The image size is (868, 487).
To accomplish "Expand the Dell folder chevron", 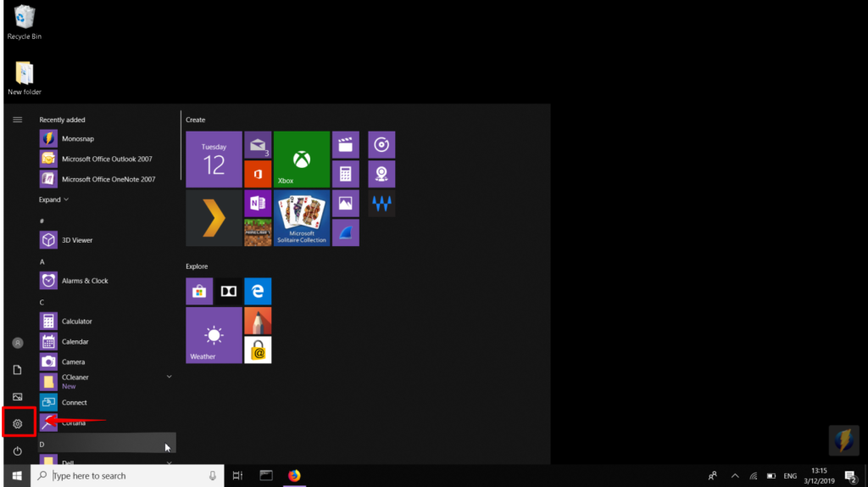I will 169,462.
